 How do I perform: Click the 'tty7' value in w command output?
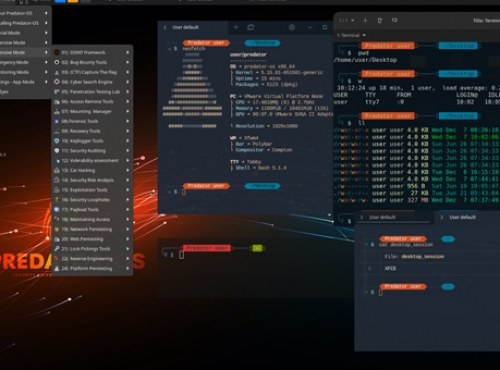[372, 102]
